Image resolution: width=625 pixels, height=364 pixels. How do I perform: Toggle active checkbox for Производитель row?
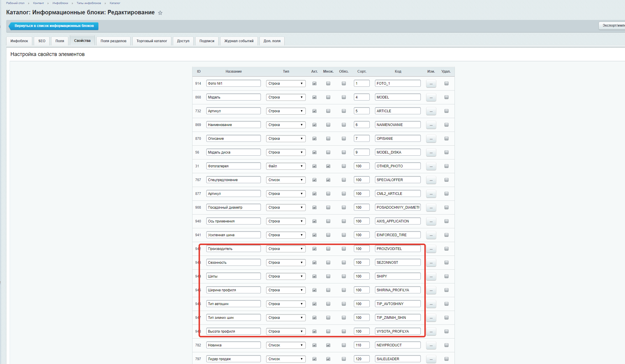tap(314, 249)
